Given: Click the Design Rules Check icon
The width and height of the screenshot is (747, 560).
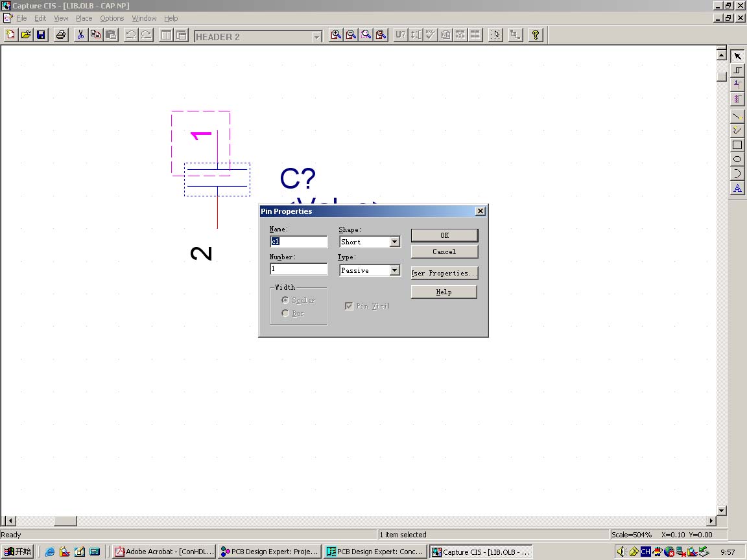Looking at the screenshot, I should (431, 35).
